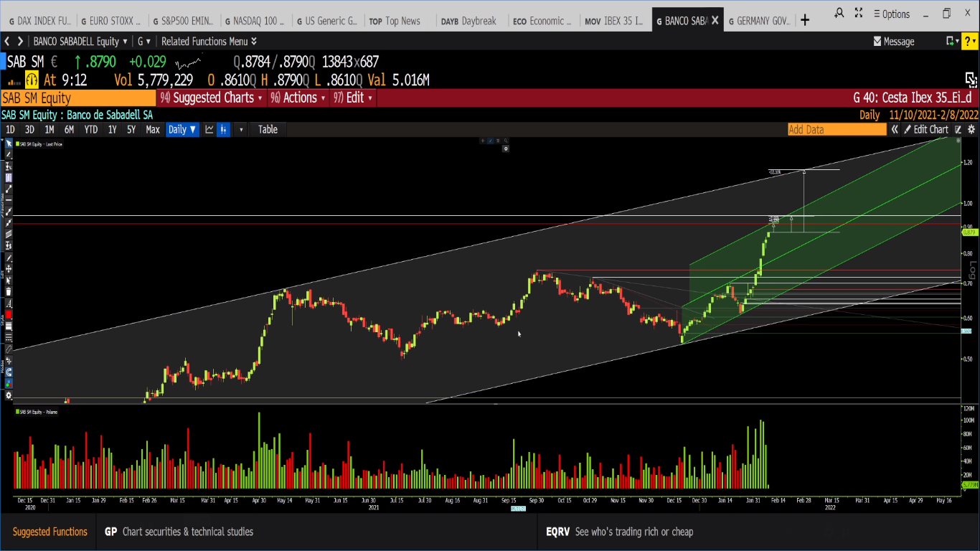This screenshot has height=551, width=980.
Task: Click the red color swatch in Style tools
Action: coord(9,315)
